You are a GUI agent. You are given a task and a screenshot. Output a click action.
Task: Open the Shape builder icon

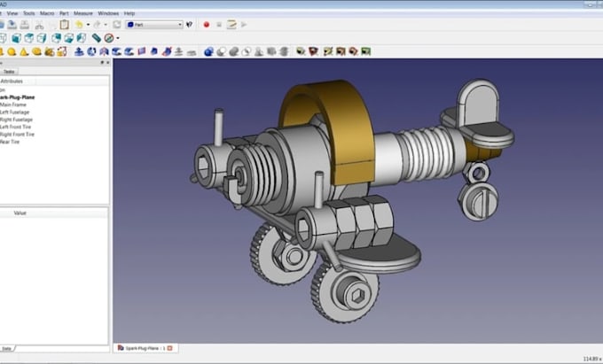[x=62, y=51]
